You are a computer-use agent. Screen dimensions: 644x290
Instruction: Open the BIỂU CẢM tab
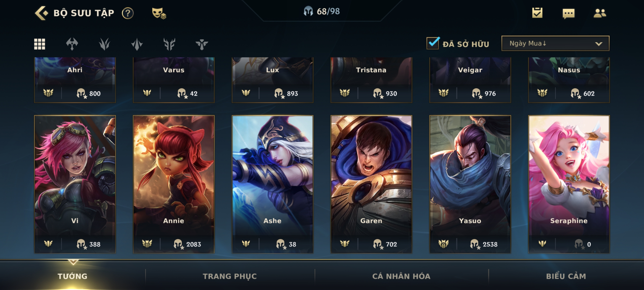pos(566,276)
